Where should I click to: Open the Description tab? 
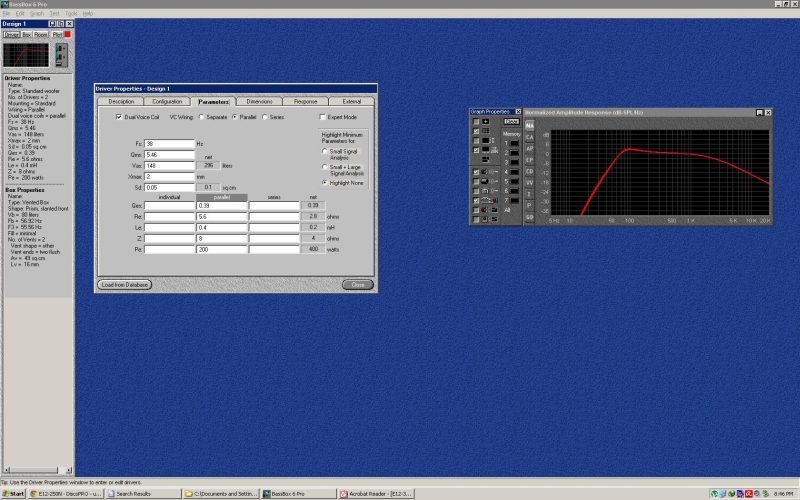121,102
